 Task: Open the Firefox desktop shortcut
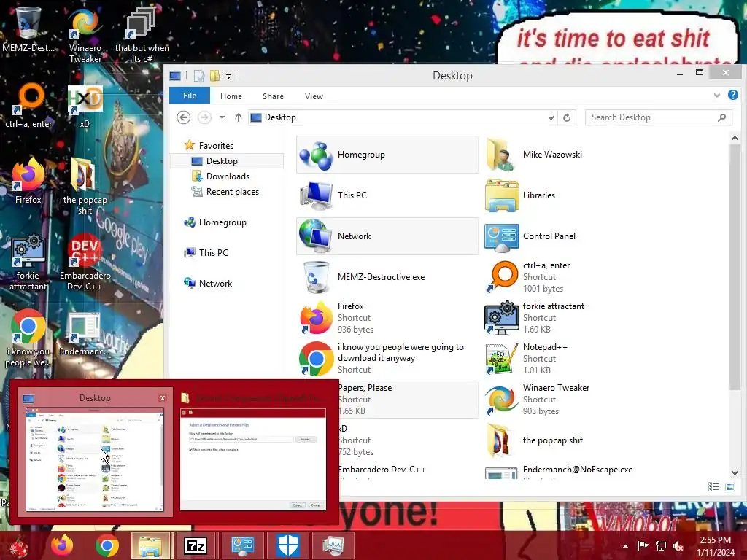[x=28, y=181]
